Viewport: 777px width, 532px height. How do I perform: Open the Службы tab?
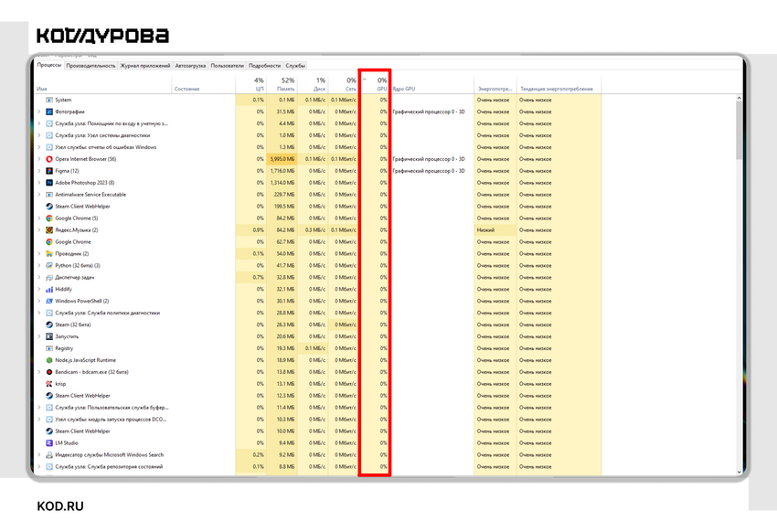[295, 66]
